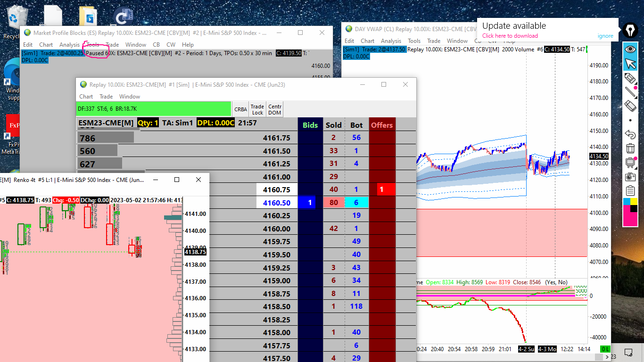
Task: Click the Bot column header
Action: (356, 125)
